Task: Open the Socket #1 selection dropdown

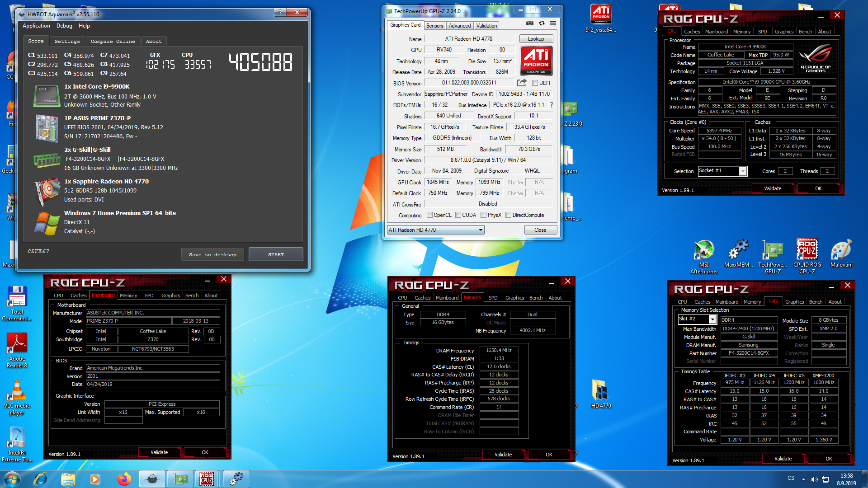Action: click(x=722, y=171)
